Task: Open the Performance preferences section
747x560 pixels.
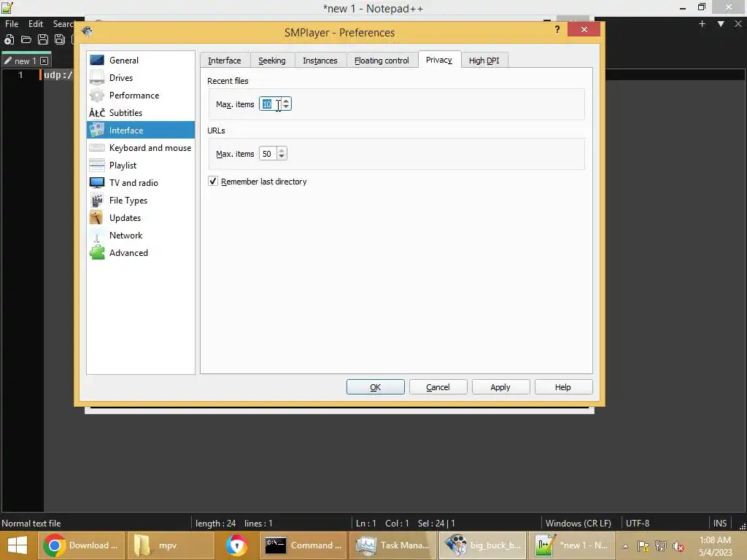Action: tap(141, 96)
